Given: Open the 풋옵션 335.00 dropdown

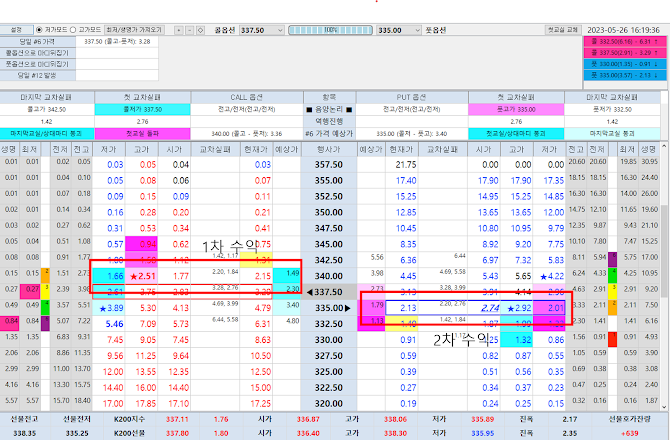Looking at the screenshot, I should coord(399,30).
